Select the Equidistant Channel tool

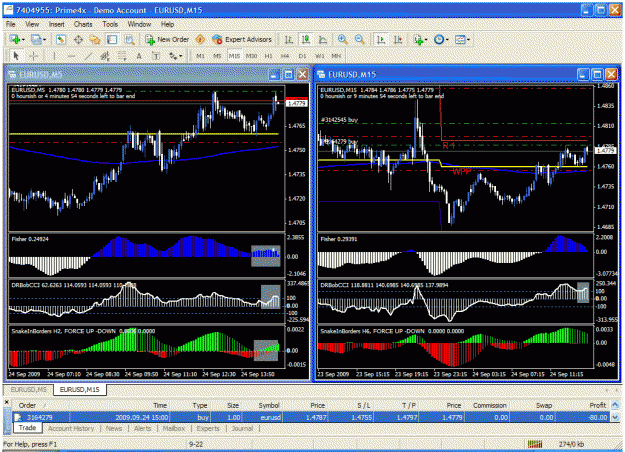tap(105, 56)
